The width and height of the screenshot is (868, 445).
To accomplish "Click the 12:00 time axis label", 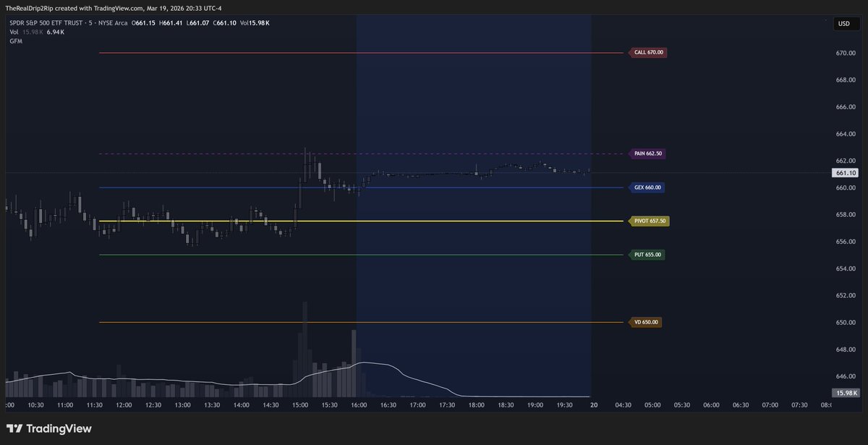I will [x=124, y=405].
